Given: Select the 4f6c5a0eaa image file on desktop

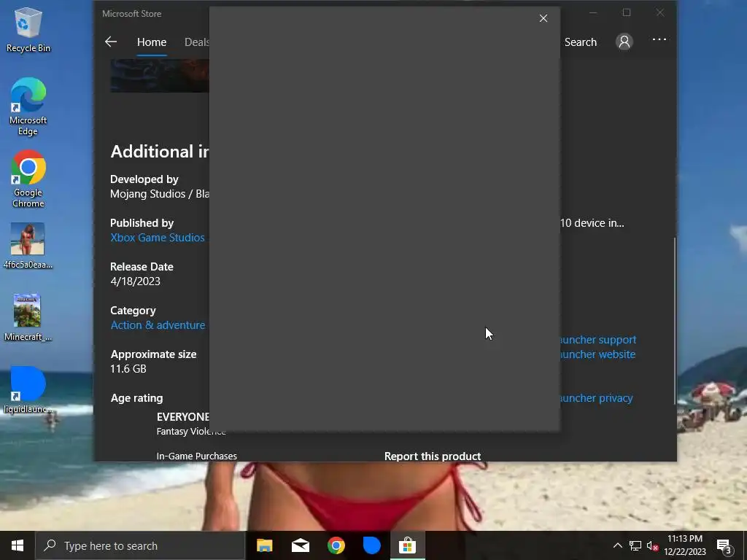Looking at the screenshot, I should [28, 246].
